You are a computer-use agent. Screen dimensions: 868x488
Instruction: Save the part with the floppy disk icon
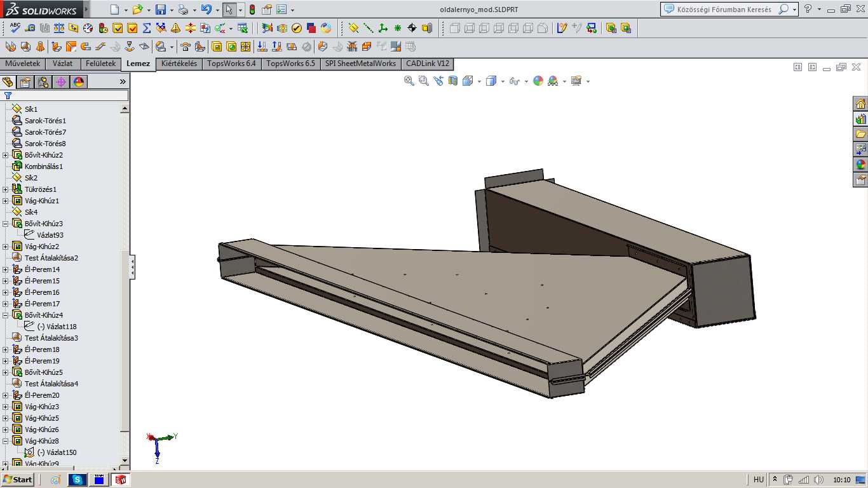[161, 10]
